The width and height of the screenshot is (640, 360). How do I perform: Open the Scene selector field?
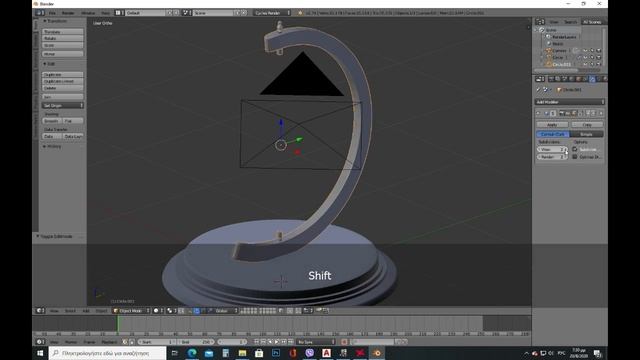pyautogui.click(x=213, y=13)
